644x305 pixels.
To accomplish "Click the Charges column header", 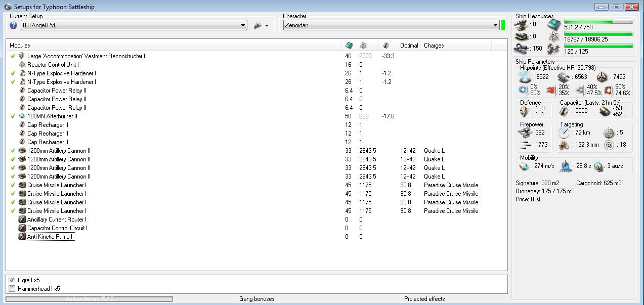I will point(434,46).
